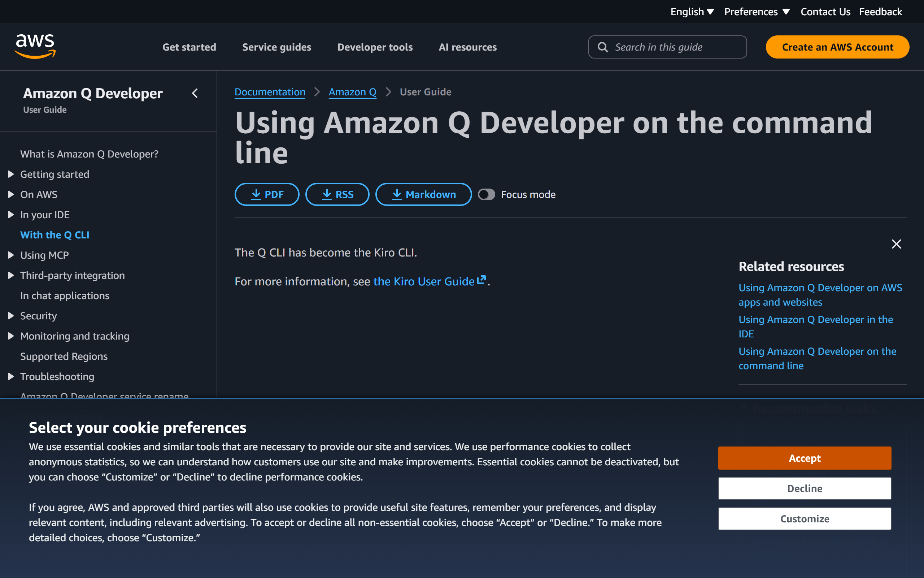Click the external link icon after Kiro User Guide

481,280
